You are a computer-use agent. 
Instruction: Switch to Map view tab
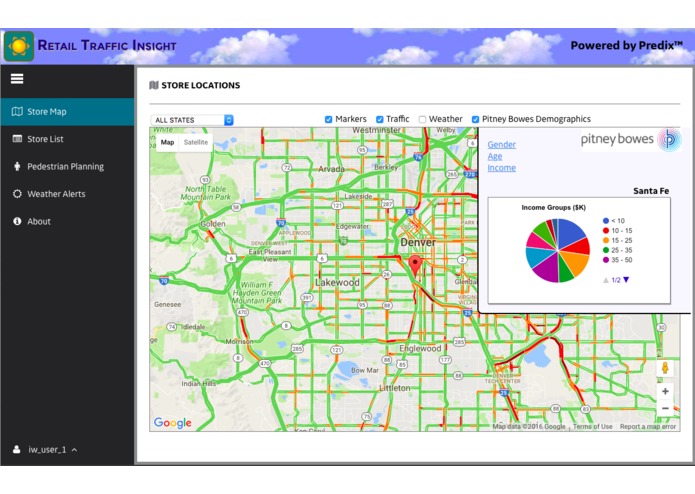pyautogui.click(x=167, y=142)
